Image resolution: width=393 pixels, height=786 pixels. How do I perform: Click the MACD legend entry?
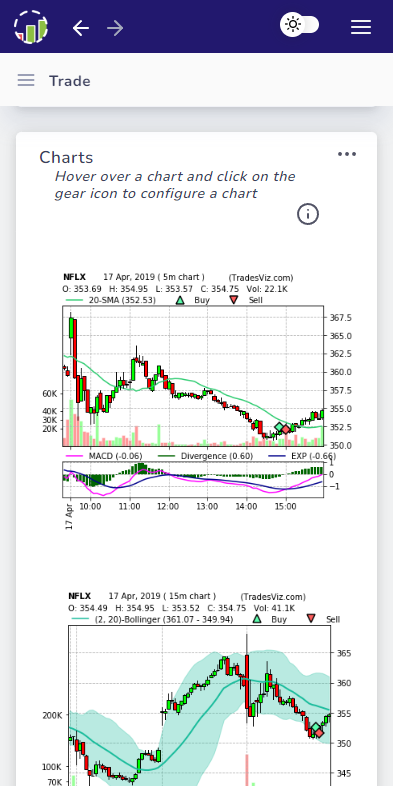click(104, 456)
